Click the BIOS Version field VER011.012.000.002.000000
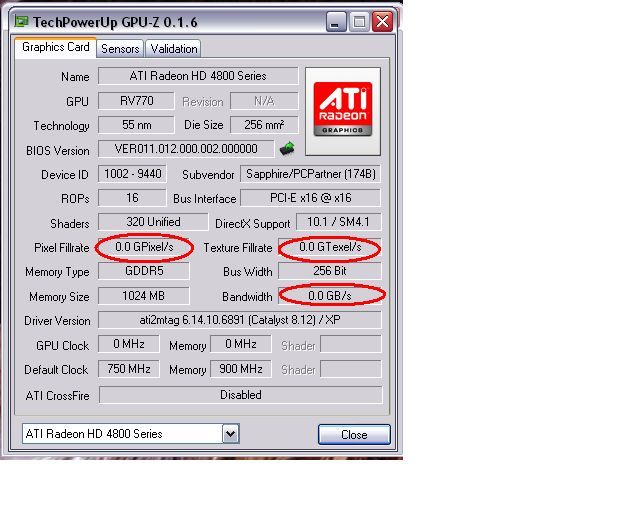The image size is (640, 512). [x=186, y=149]
